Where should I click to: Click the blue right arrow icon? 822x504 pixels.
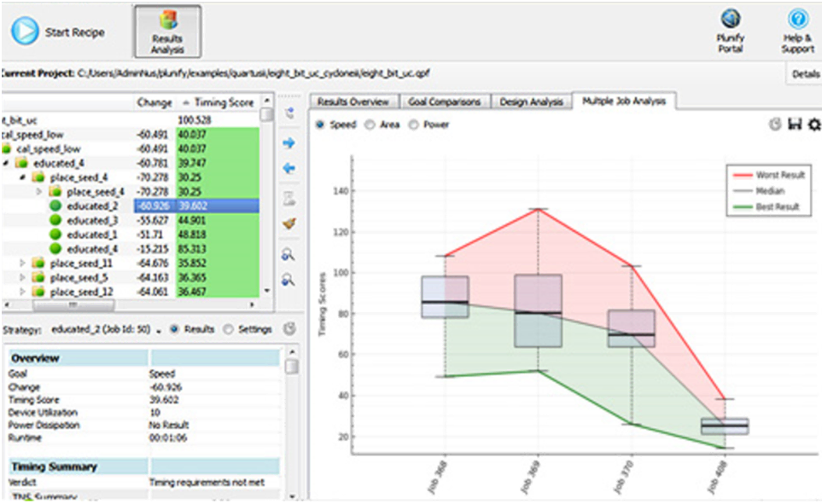coord(289,143)
